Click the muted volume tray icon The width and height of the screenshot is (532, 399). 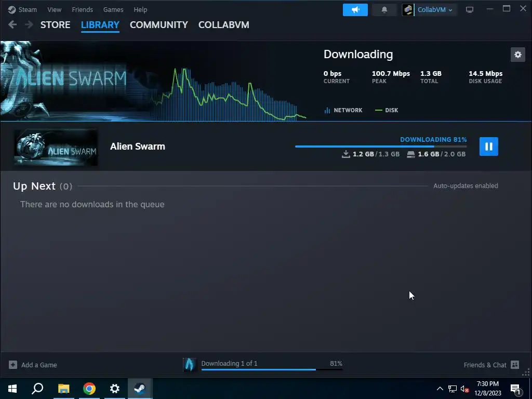click(x=464, y=389)
